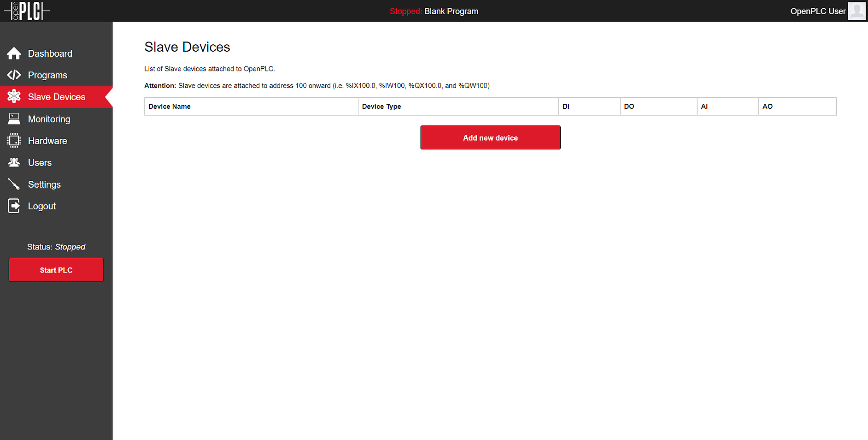The image size is (868, 440).
Task: Click the user avatar picture
Action: click(x=857, y=11)
